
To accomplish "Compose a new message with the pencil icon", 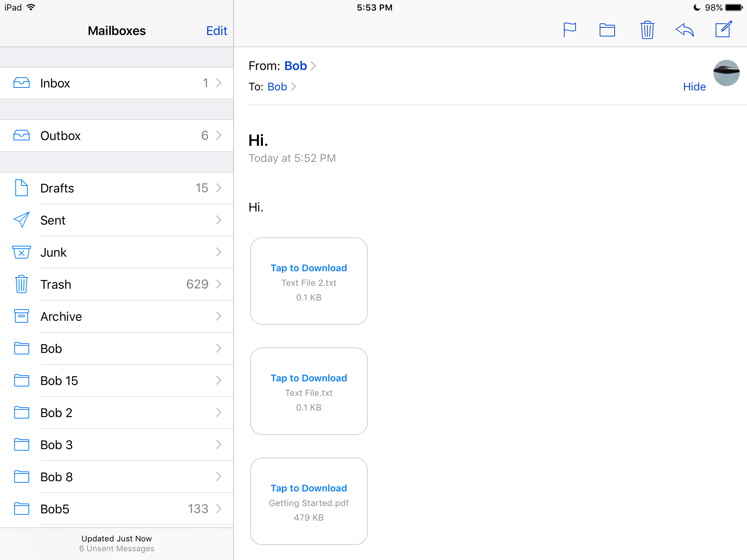I will (x=724, y=29).
